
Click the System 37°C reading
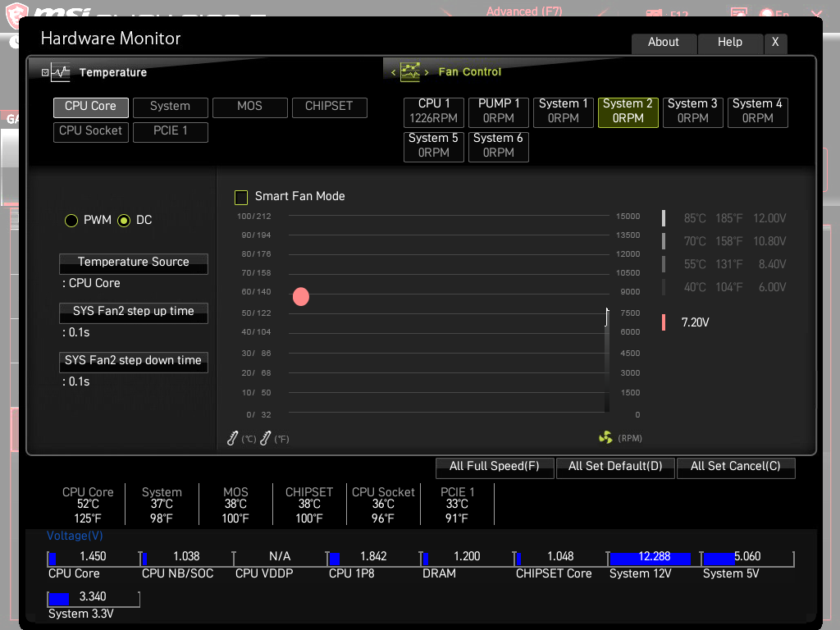point(162,504)
